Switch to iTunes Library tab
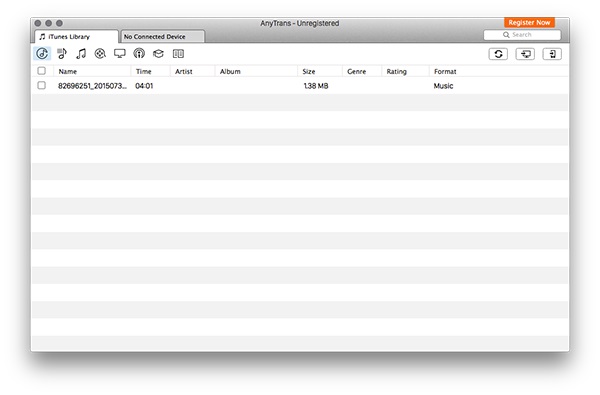The image size is (600, 395). tap(77, 37)
